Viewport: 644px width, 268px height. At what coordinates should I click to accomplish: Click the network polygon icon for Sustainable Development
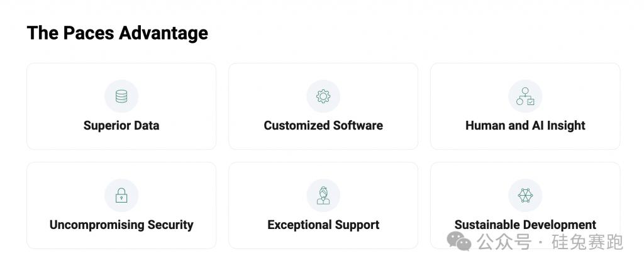click(x=525, y=195)
